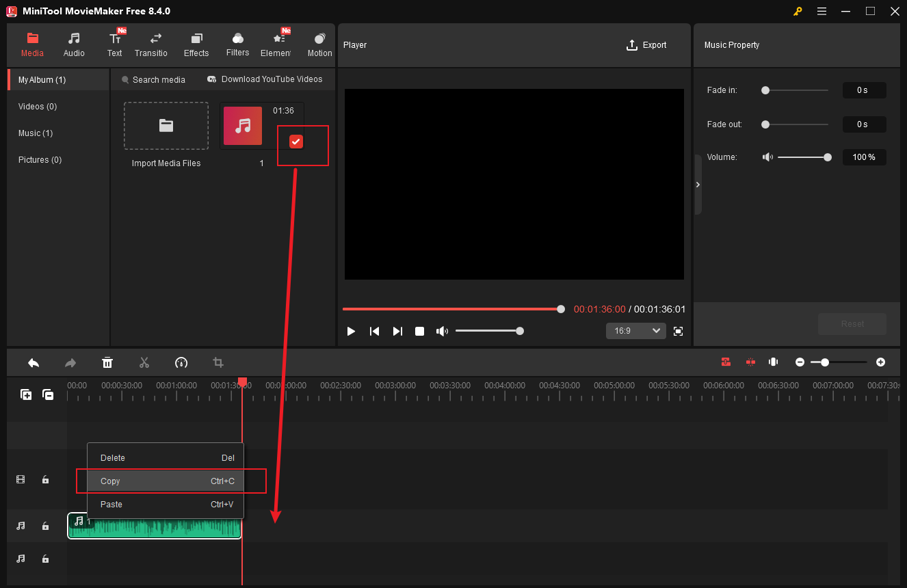This screenshot has height=588, width=907.
Task: Click the Speed control icon in timeline toolbar
Action: [x=181, y=362]
